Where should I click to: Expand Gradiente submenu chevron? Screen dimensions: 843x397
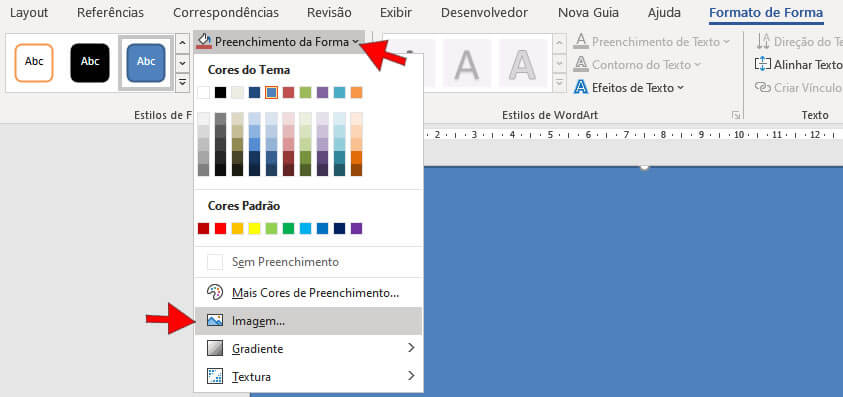click(x=411, y=348)
